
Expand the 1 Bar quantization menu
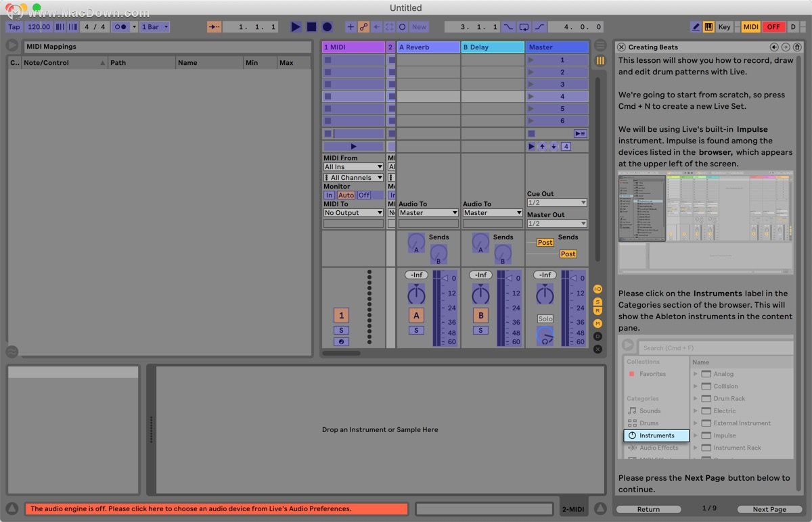pyautogui.click(x=155, y=27)
